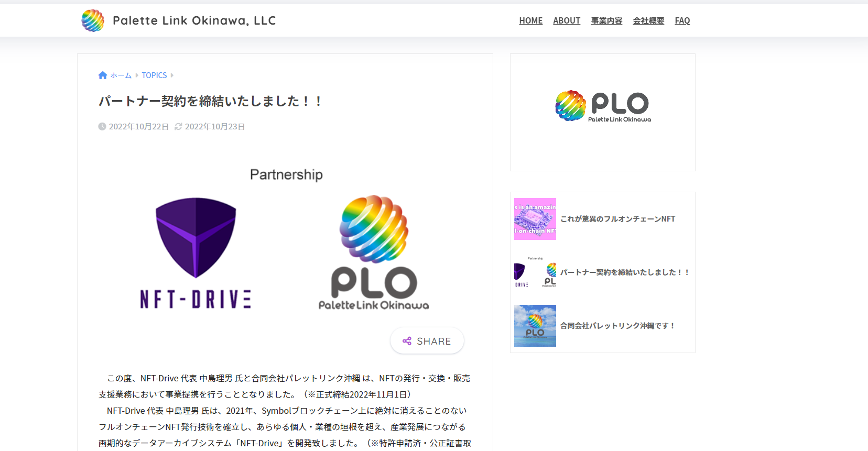Click the Palette Link Okinawa header logo icon
Viewport: 868px width, 451px height.
[x=93, y=20]
